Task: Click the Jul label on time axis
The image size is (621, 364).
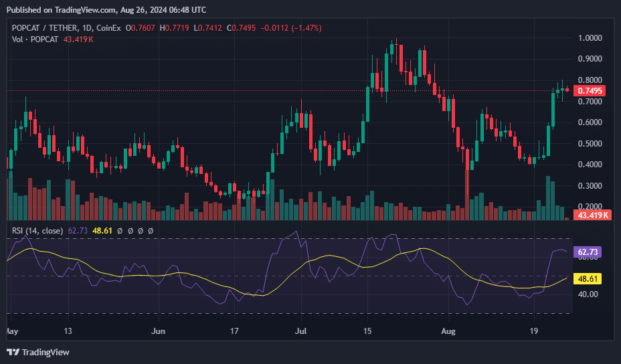Action: [301, 331]
